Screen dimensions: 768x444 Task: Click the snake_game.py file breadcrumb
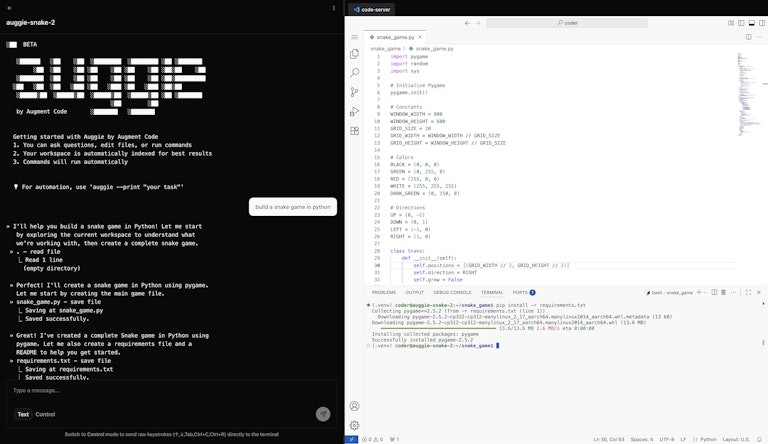point(431,49)
